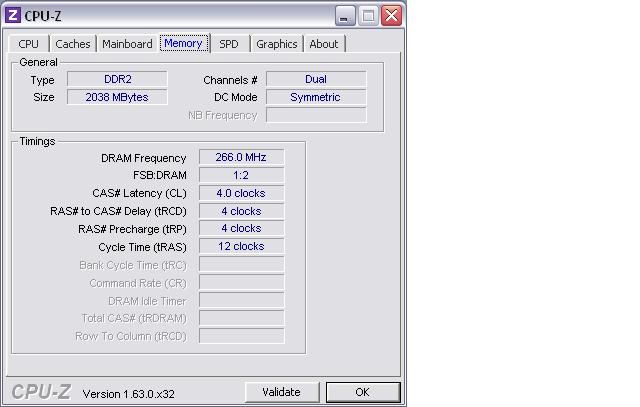
Task: Select the Mainboard tab
Action: [x=127, y=44]
